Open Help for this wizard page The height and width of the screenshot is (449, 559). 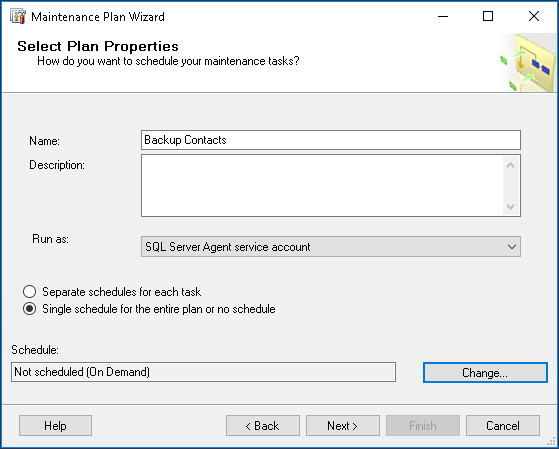pyautogui.click(x=55, y=425)
